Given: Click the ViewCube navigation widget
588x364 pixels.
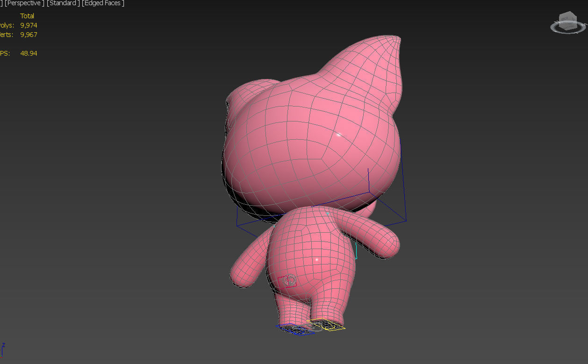Looking at the screenshot, I should click(568, 23).
